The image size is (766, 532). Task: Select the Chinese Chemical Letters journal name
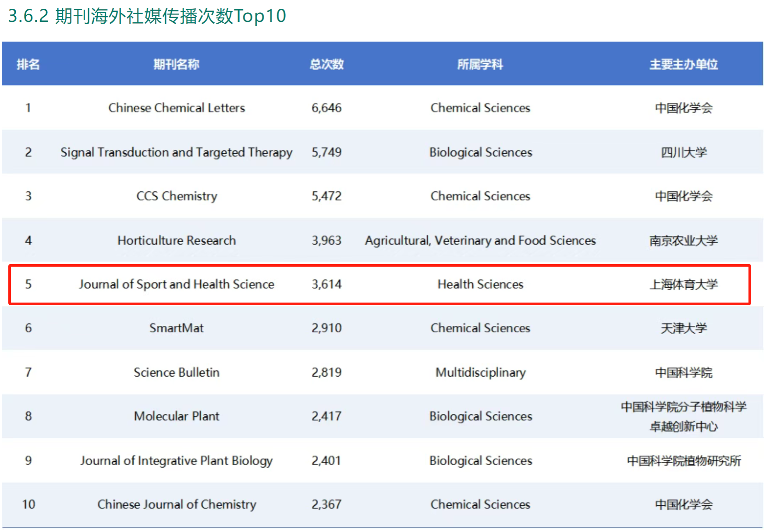point(176,108)
